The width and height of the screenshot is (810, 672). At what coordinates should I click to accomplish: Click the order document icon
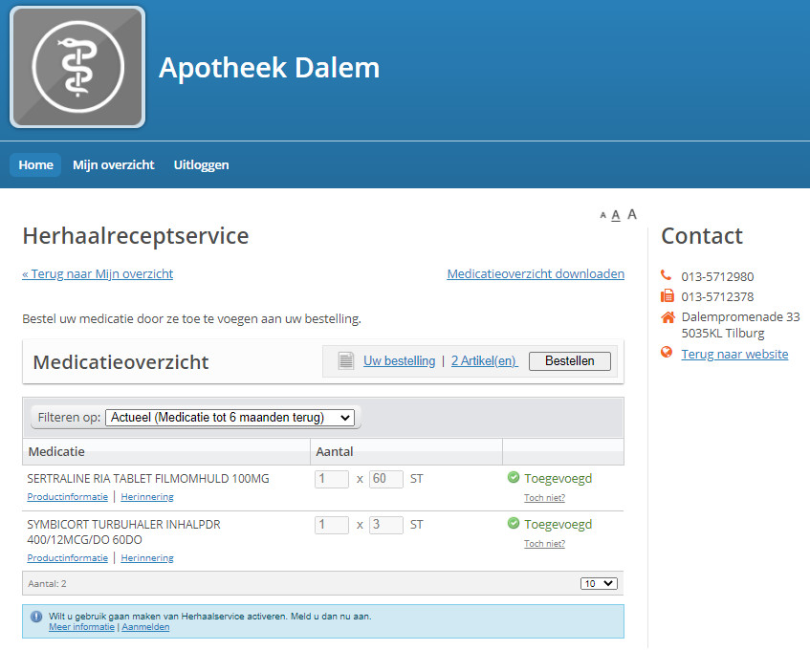tap(345, 360)
